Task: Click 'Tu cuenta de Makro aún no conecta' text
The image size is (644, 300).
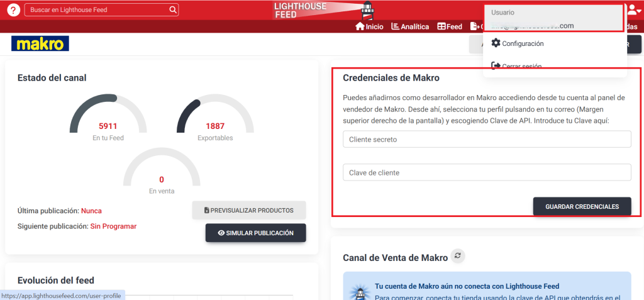Action: pyautogui.click(x=467, y=286)
